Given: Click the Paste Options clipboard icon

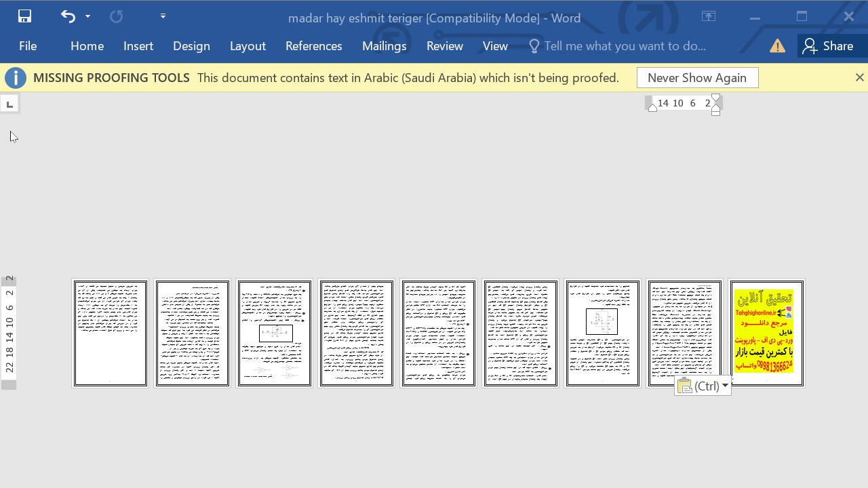Looking at the screenshot, I should click(x=685, y=386).
